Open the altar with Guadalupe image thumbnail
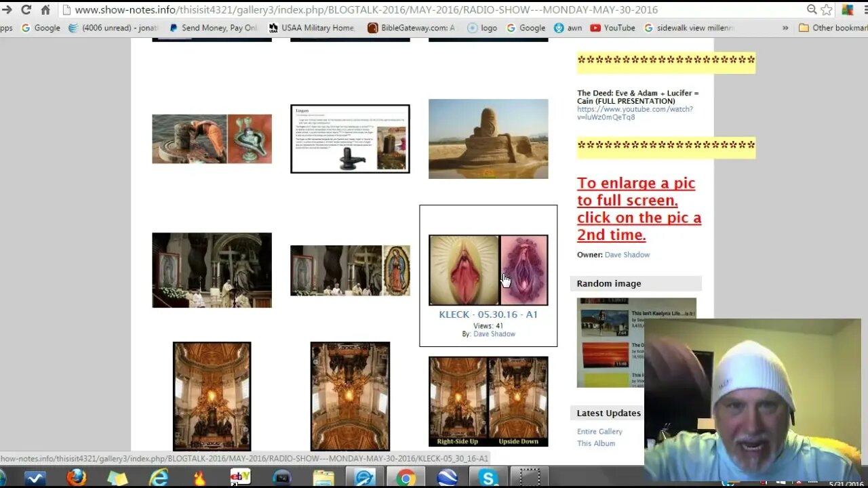 point(350,270)
